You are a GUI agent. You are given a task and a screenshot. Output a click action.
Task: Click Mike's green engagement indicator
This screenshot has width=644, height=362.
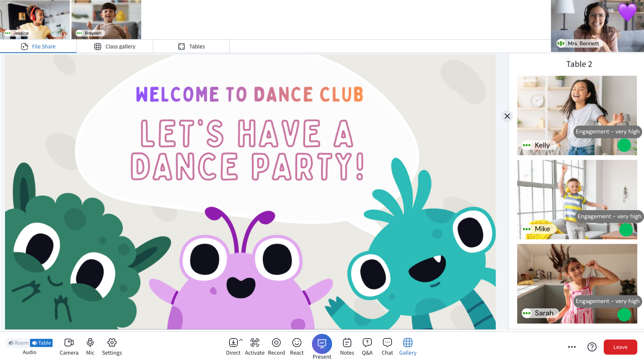pos(626,230)
